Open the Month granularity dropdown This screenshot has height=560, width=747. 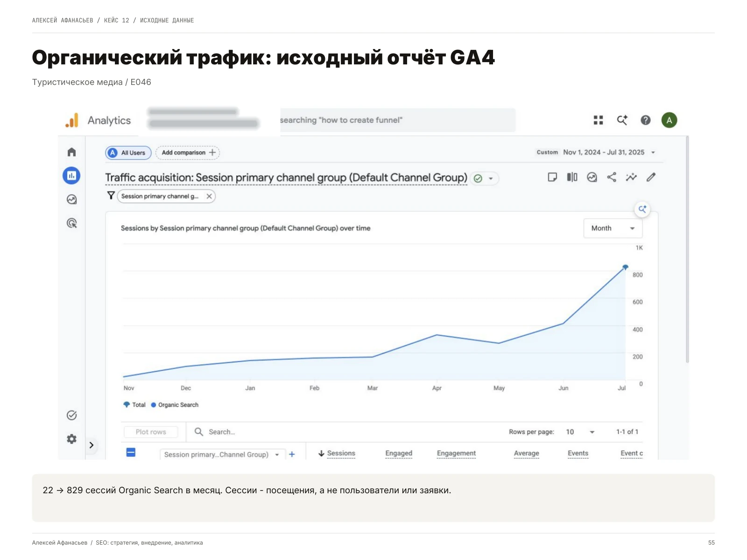(613, 228)
